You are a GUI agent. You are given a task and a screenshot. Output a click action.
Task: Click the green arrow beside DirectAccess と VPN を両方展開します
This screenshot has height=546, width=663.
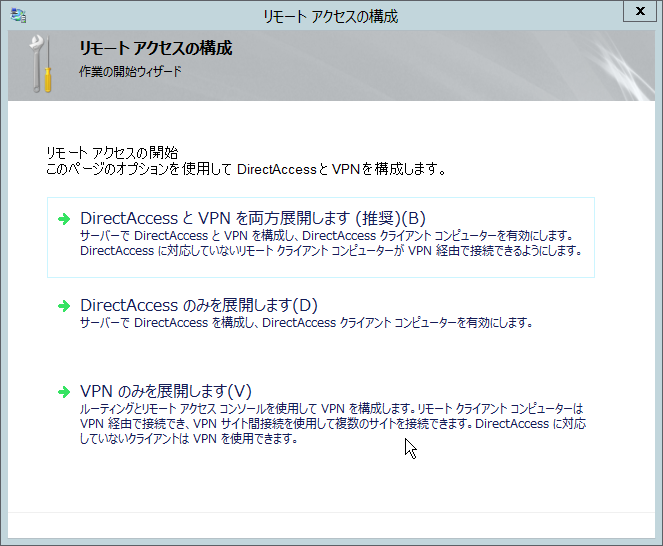[64, 219]
